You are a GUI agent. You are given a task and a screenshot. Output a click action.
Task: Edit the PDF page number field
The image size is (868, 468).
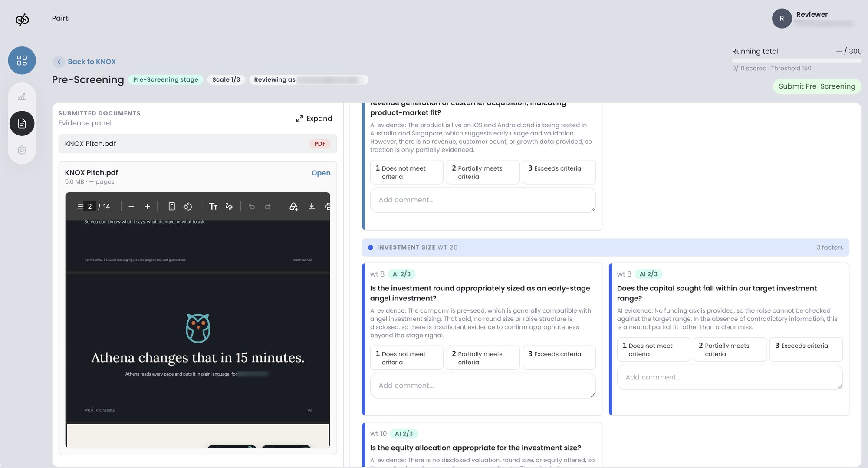(90, 207)
